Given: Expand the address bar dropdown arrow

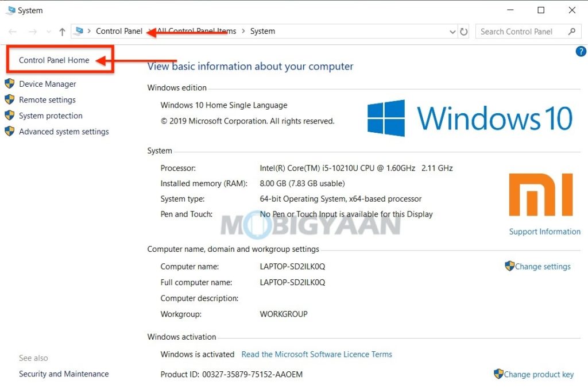Looking at the screenshot, I should (x=453, y=31).
